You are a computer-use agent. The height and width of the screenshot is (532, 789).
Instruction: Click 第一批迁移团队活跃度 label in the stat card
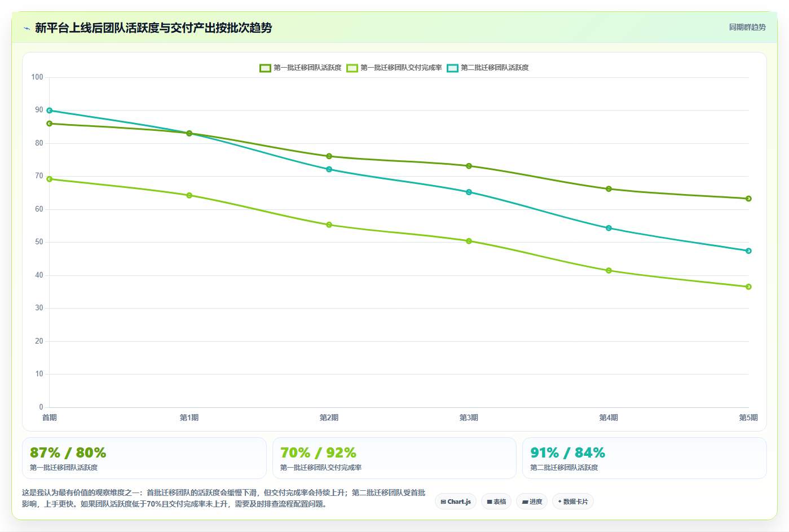click(x=64, y=468)
